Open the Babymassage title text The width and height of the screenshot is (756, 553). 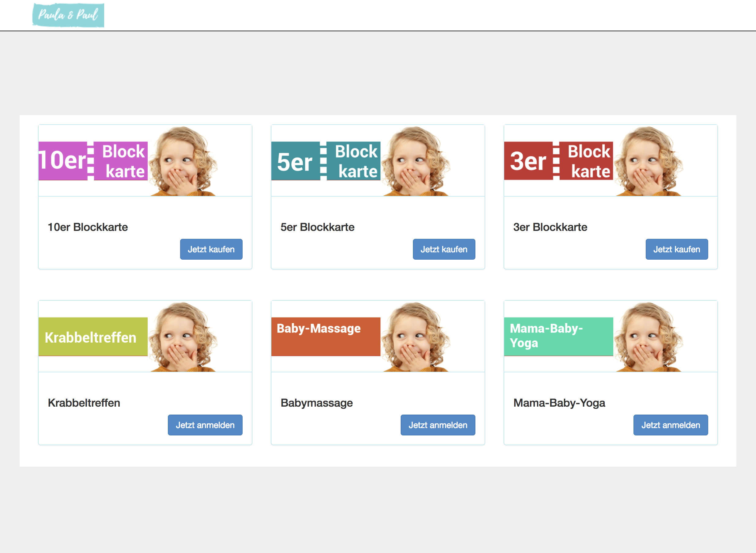(x=317, y=403)
